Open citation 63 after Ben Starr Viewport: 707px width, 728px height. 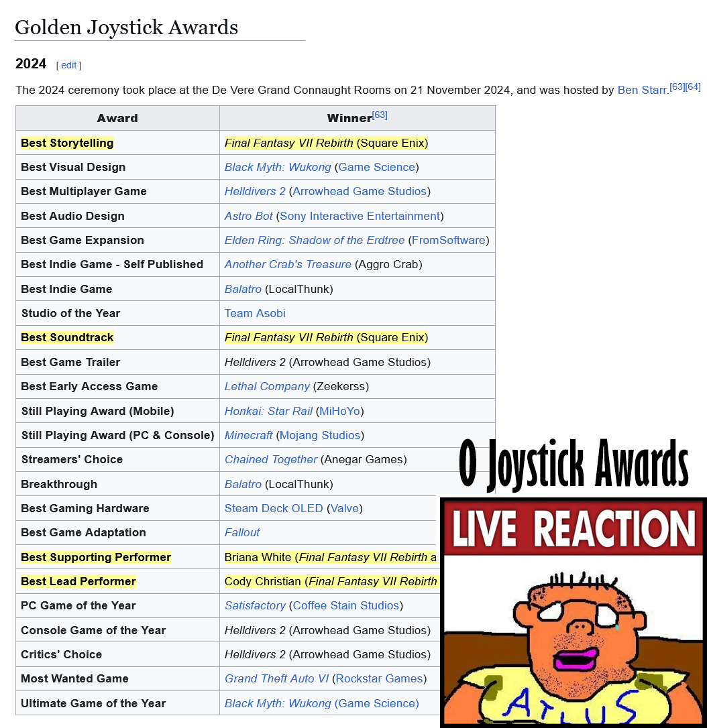(x=677, y=87)
